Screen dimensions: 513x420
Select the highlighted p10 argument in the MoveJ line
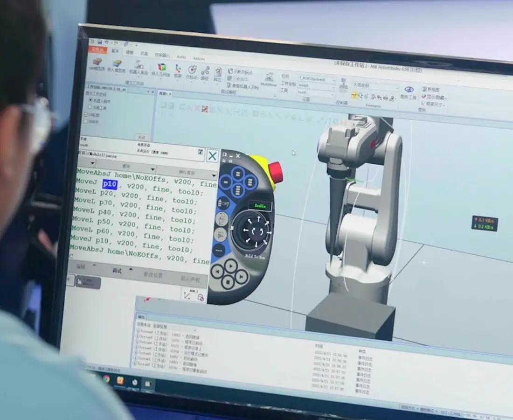tap(110, 184)
